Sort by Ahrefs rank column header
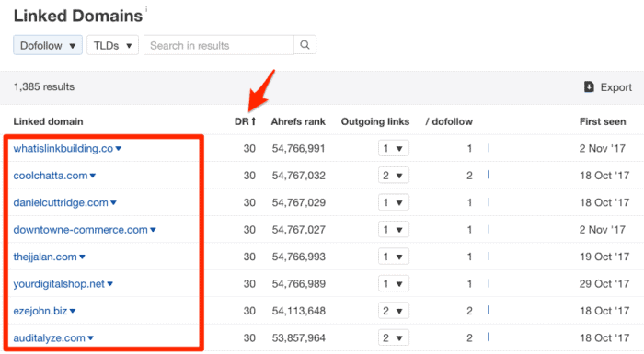The image size is (644, 354). [298, 121]
